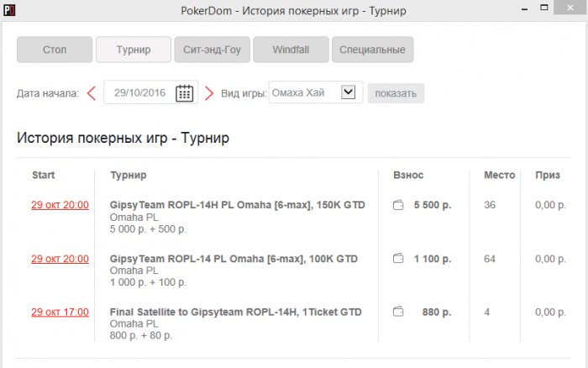This screenshot has width=588, height=368.
Task: Click place value 64
Action: tap(490, 259)
